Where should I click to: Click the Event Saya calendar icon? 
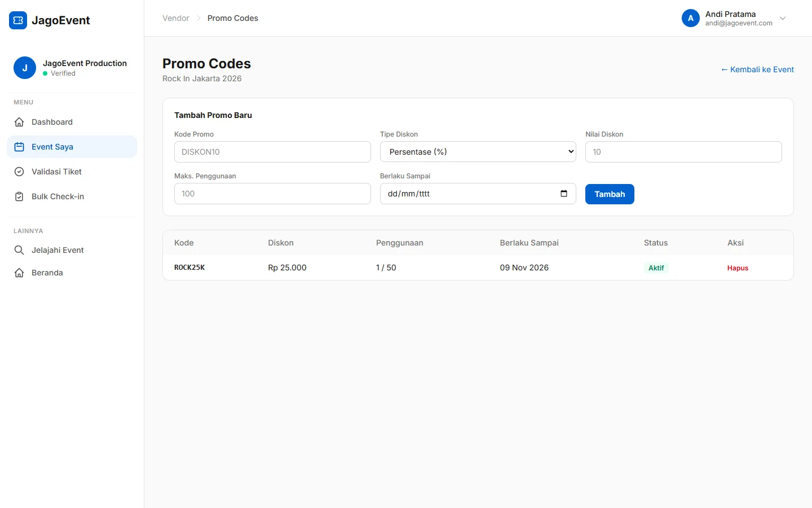click(x=19, y=147)
